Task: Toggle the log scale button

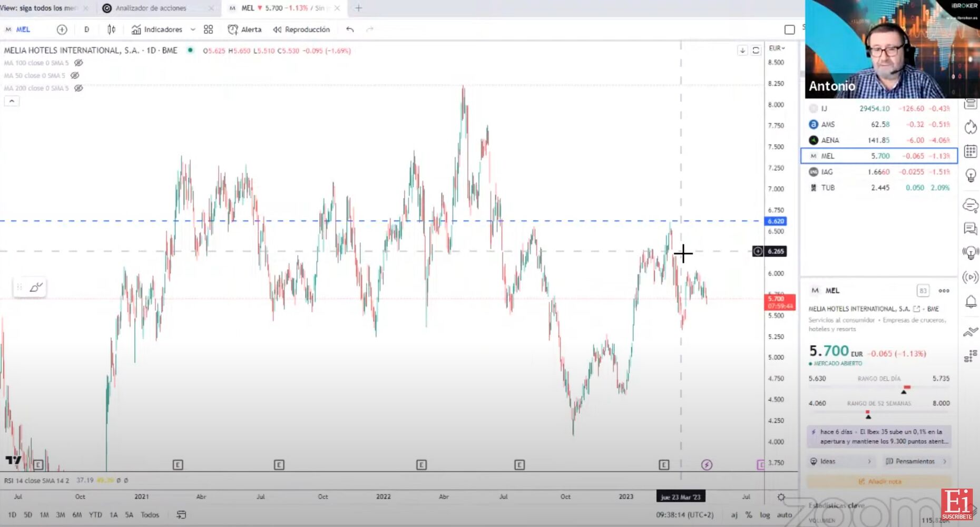Action: (765, 515)
